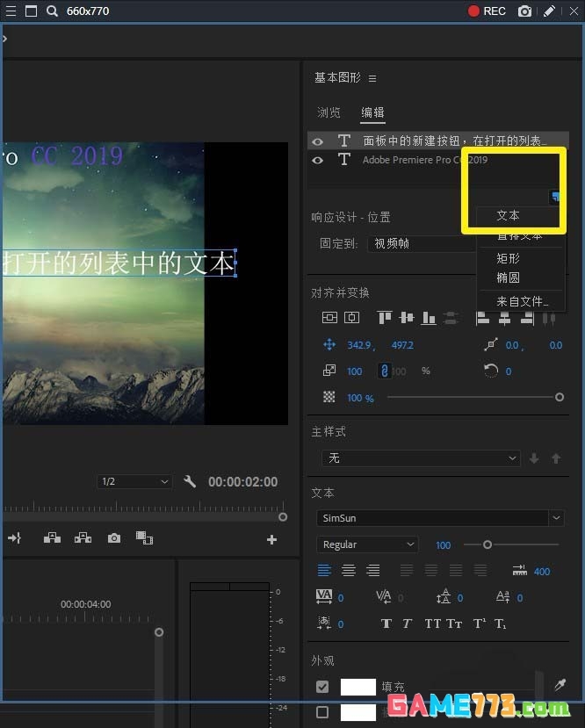Click the align bottom icon
This screenshot has width=585, height=728.
428,318
